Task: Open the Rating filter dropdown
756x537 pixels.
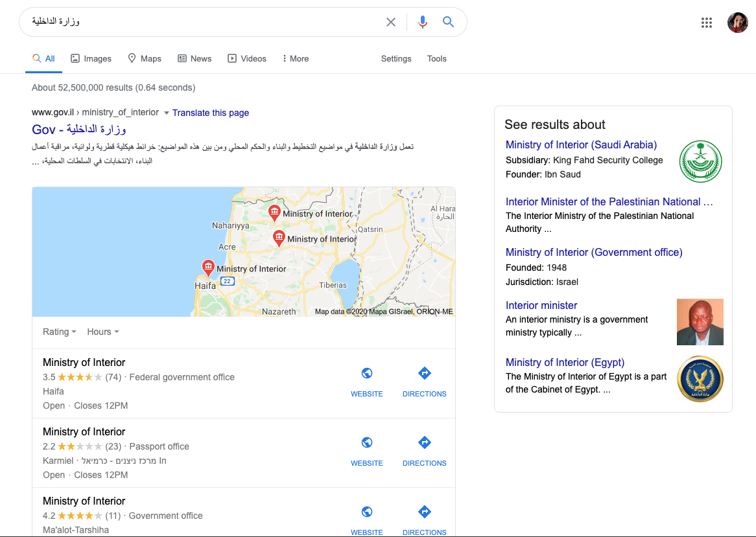Action: (x=59, y=332)
